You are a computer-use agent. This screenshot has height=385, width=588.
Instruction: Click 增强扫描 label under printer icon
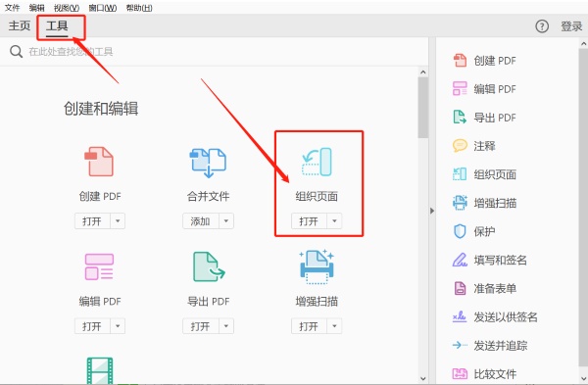[317, 301]
